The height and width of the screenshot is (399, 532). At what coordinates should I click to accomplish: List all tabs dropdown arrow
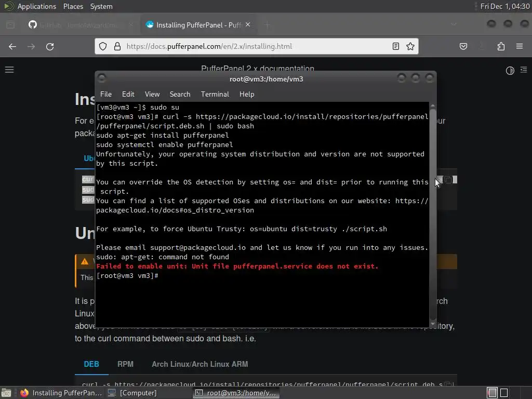[454, 24]
